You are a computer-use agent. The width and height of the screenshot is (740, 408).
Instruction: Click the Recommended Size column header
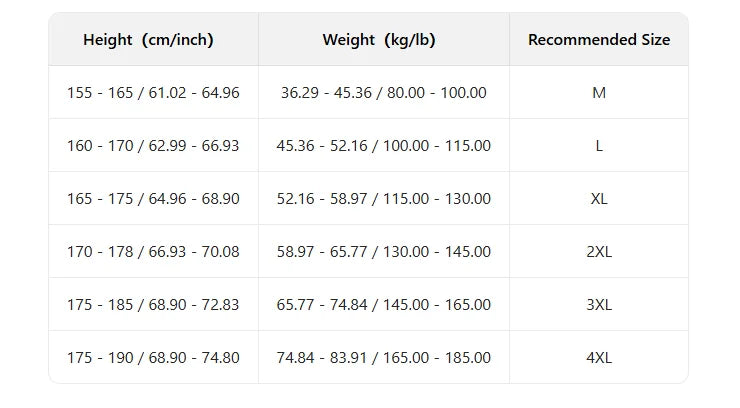599,40
